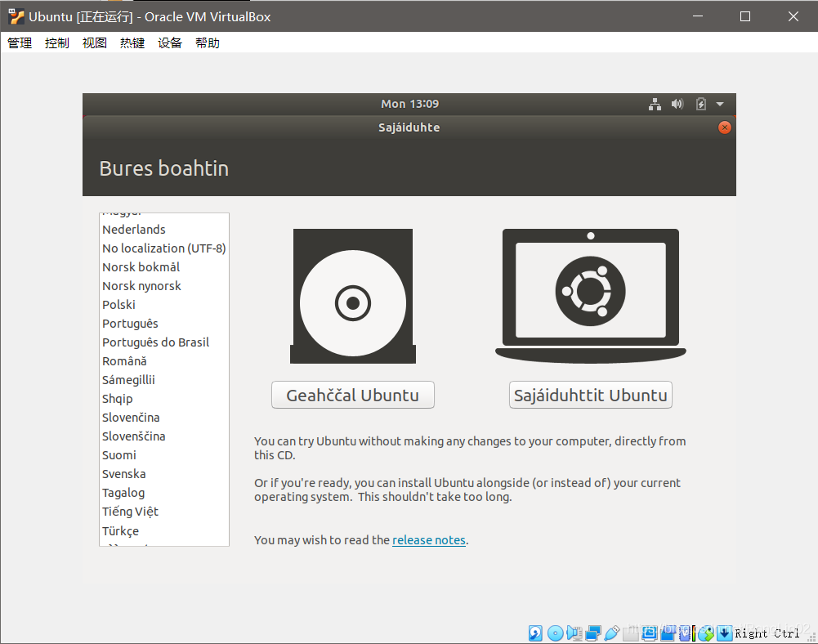Select Slovenščina in the language list
Image resolution: width=818 pixels, height=644 pixels.
point(164,436)
